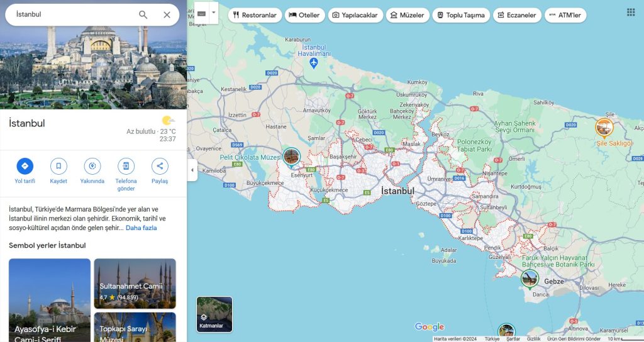Click the Sembol yerler İstanbul heading
The width and height of the screenshot is (644, 342).
(47, 246)
